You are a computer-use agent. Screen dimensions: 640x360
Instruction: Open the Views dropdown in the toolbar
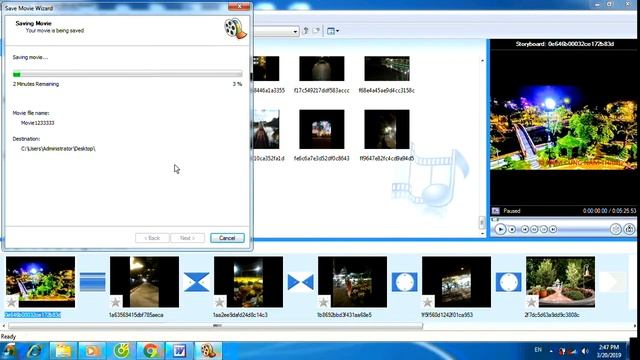(x=333, y=31)
